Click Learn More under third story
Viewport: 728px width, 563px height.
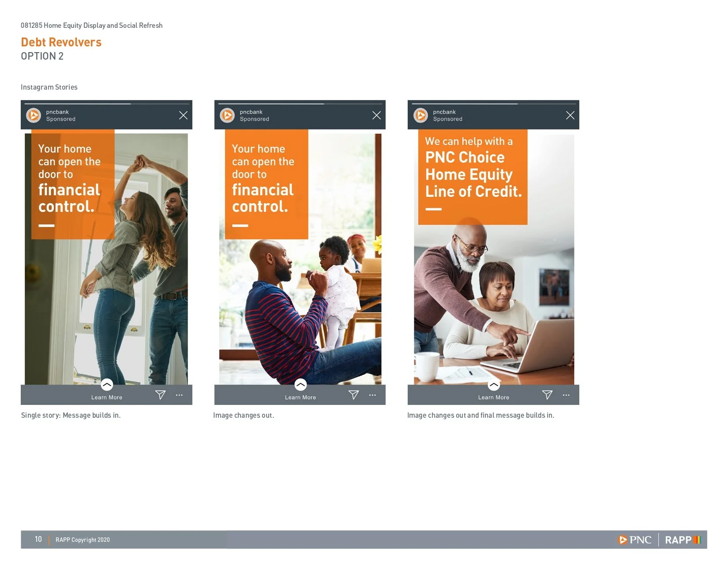point(494,397)
